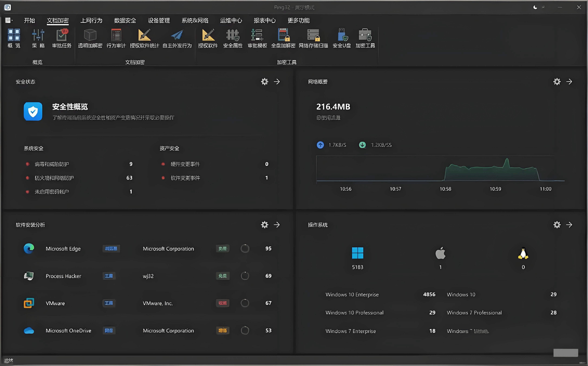The width and height of the screenshot is (588, 366).
Task: Switch to the 数据安全 tab
Action: click(x=125, y=21)
